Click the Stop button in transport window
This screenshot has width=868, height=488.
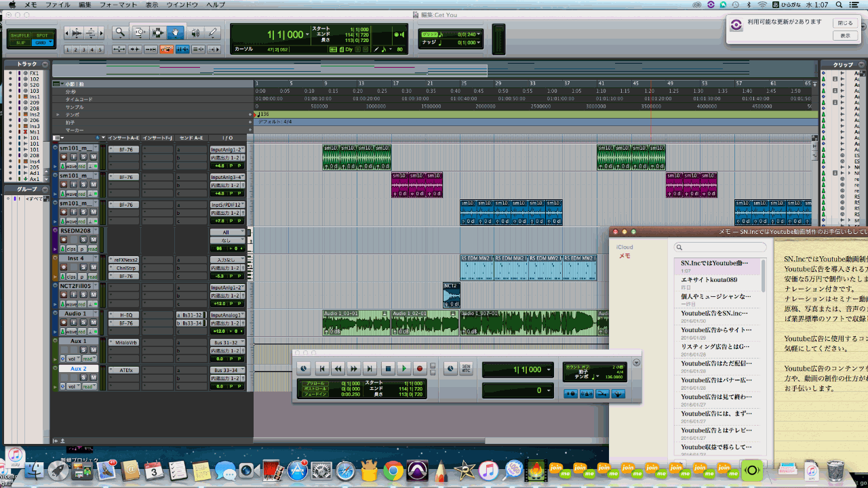pyautogui.click(x=388, y=369)
